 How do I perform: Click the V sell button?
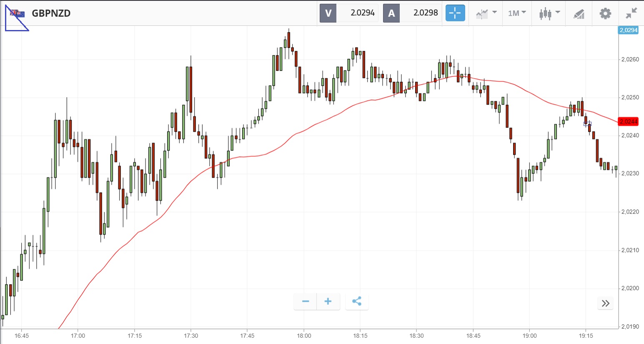point(328,13)
